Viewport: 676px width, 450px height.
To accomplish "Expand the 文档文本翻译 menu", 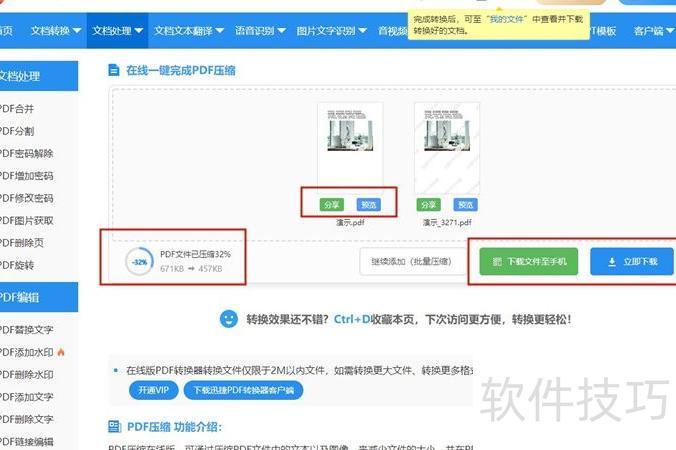I will (x=188, y=31).
